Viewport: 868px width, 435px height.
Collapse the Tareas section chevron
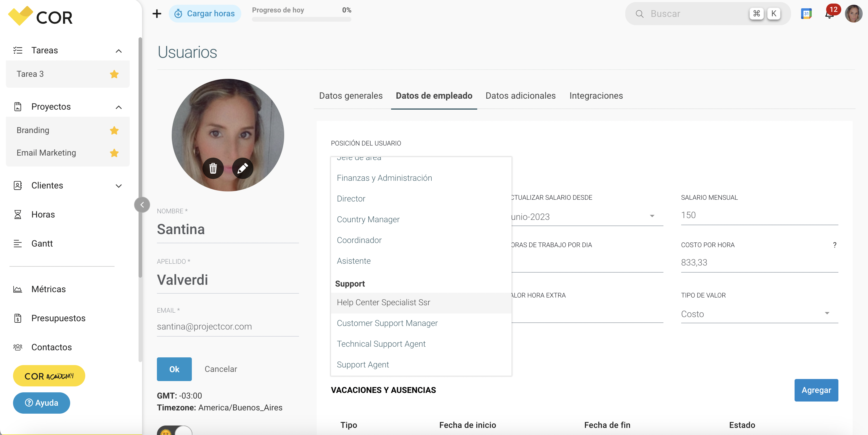coord(119,51)
